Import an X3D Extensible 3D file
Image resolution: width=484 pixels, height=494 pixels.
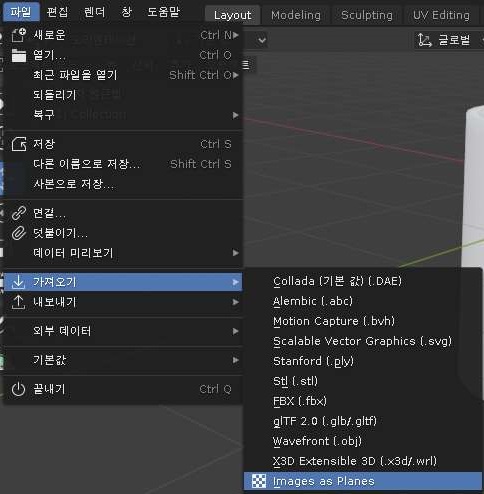[363, 461]
